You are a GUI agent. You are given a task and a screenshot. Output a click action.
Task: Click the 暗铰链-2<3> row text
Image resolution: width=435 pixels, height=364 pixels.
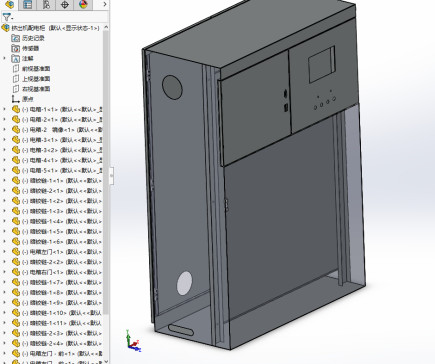[x=62, y=333]
